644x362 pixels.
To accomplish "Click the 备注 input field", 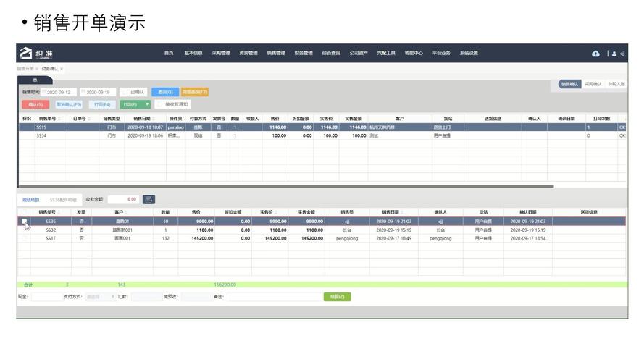I will (274, 297).
